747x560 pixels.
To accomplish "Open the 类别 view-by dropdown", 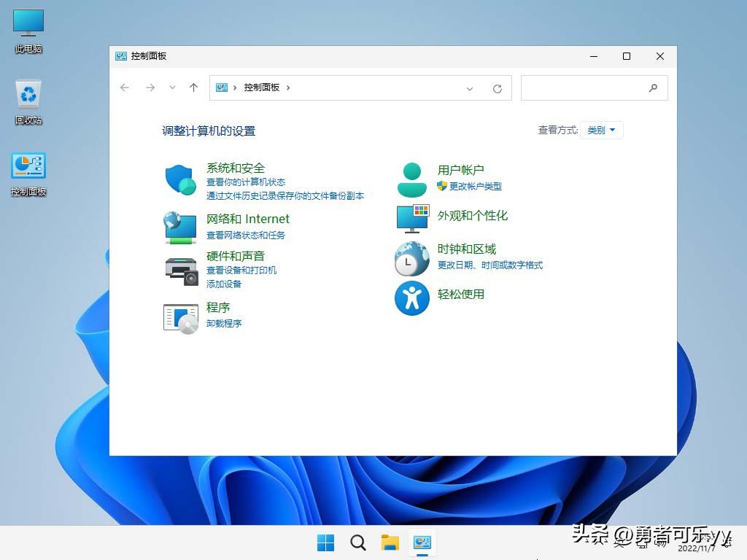I will click(601, 130).
